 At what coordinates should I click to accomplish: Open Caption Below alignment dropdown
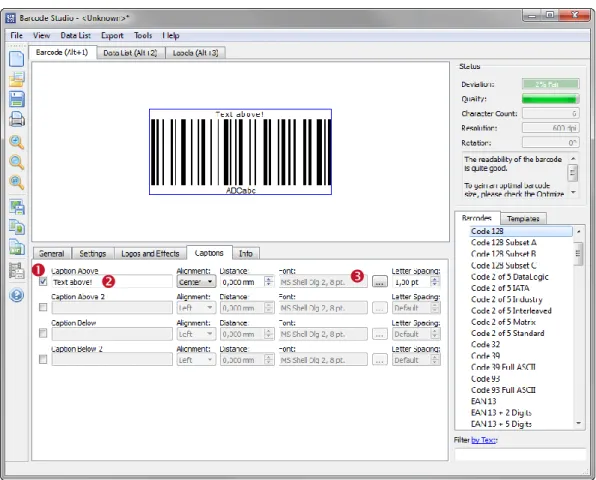(196, 334)
